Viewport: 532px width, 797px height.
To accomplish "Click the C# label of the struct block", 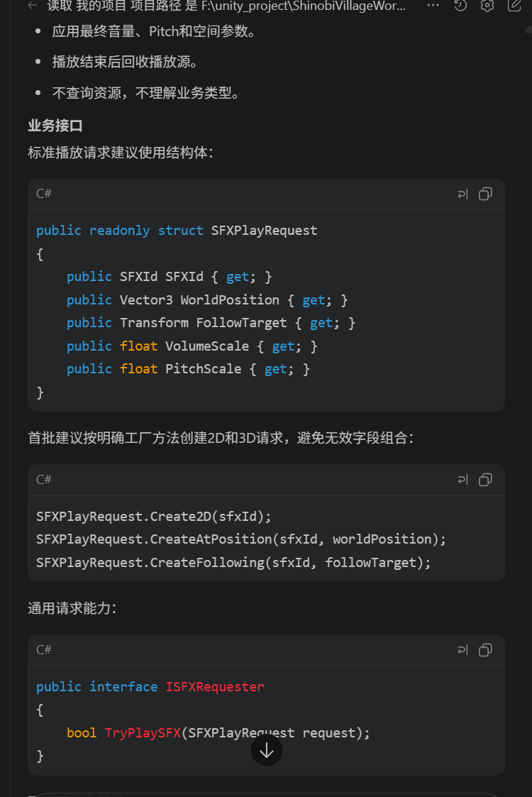I will [x=44, y=194].
